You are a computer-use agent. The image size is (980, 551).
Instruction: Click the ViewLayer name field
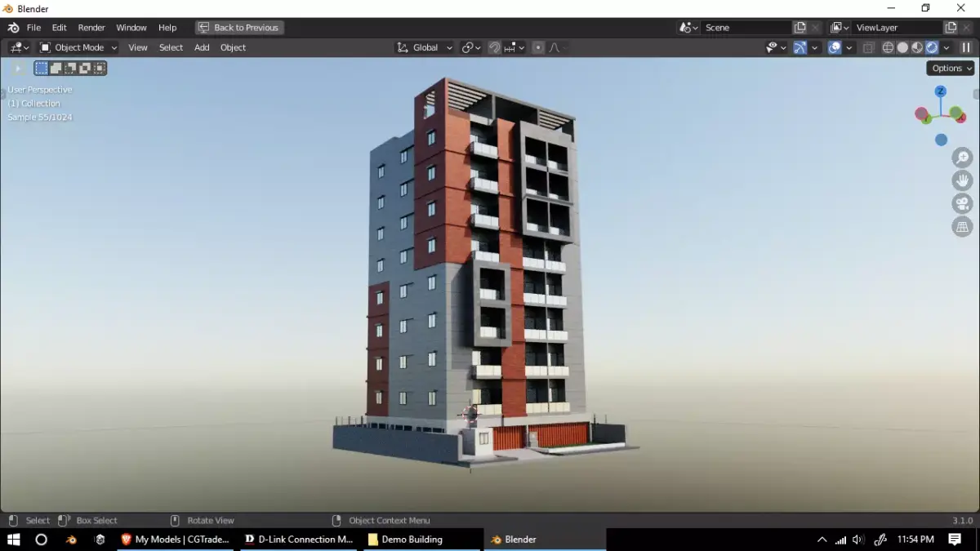click(x=896, y=28)
